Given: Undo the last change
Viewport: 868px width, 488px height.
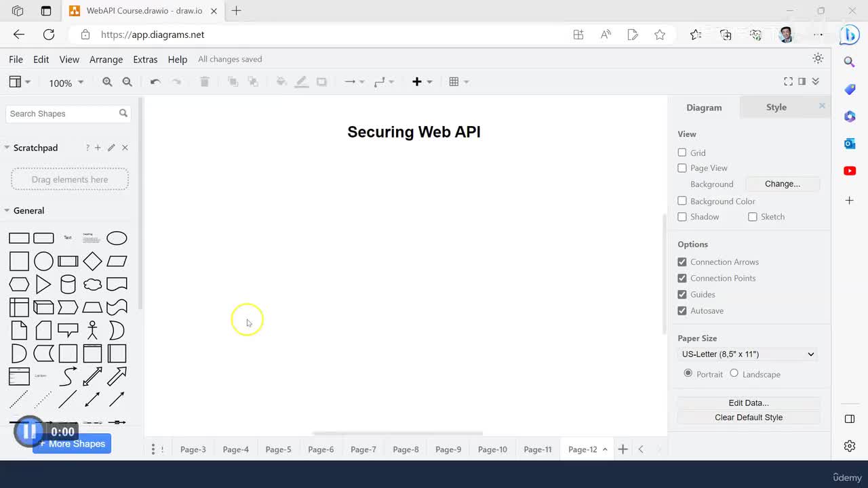Looking at the screenshot, I should [155, 82].
